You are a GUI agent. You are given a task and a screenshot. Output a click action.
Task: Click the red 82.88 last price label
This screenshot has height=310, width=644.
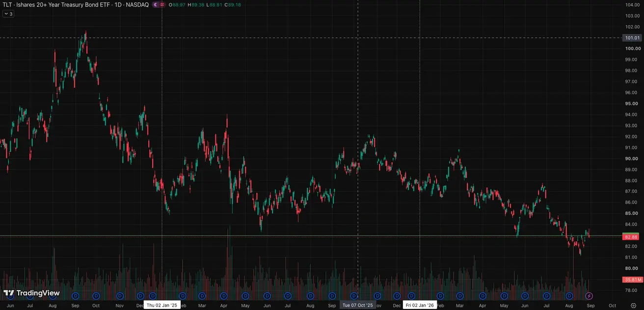pos(631,237)
